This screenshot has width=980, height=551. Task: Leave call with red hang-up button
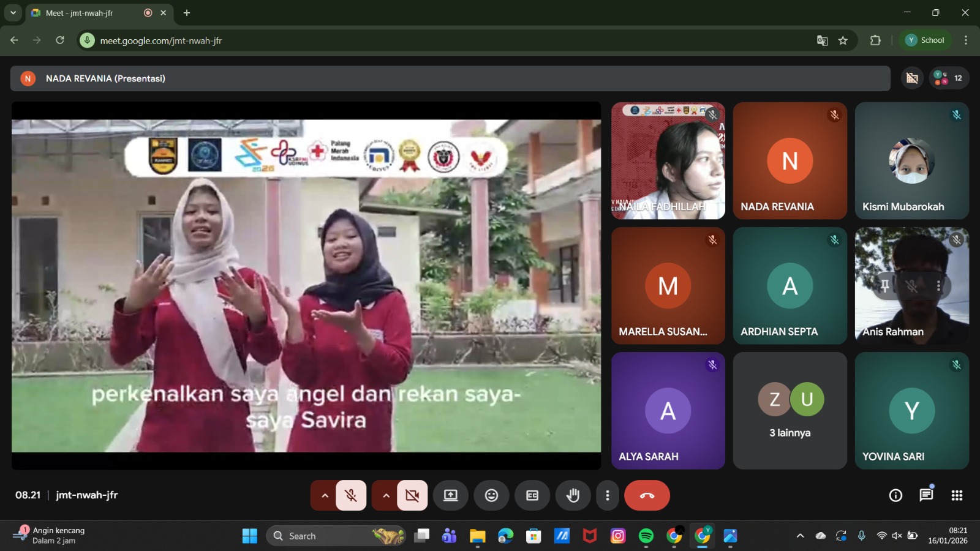point(647,495)
